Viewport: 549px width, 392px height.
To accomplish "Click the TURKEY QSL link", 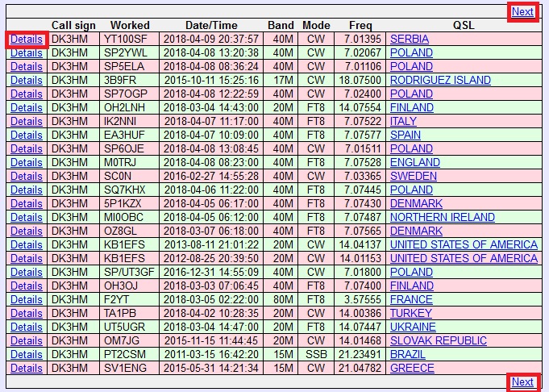I will point(411,313).
